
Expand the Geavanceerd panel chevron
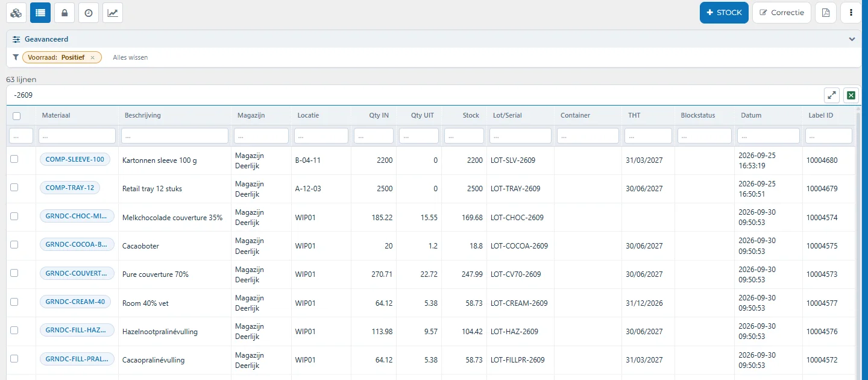point(852,39)
